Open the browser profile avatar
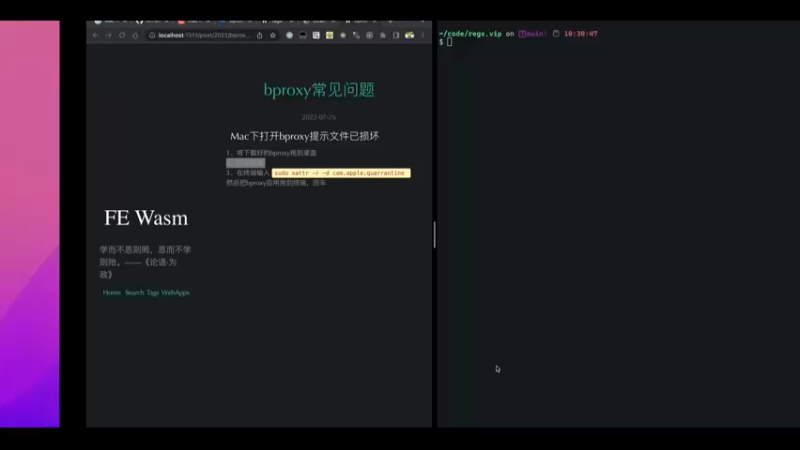 click(410, 35)
